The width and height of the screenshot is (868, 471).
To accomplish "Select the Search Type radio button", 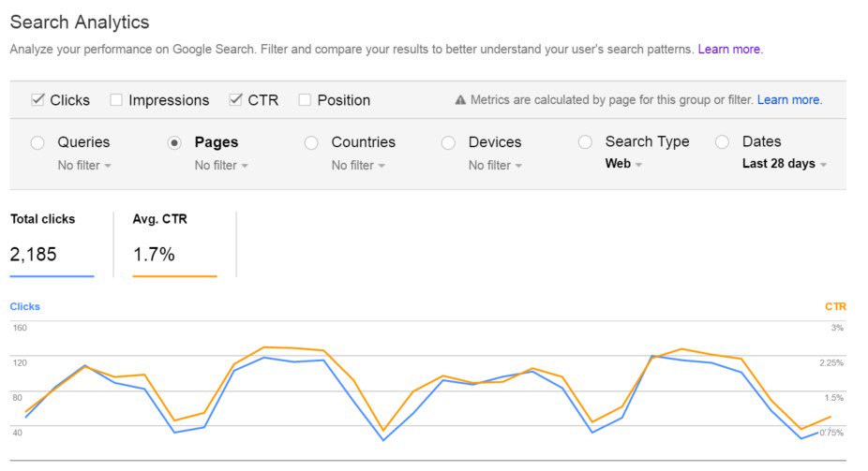I will 585,143.
